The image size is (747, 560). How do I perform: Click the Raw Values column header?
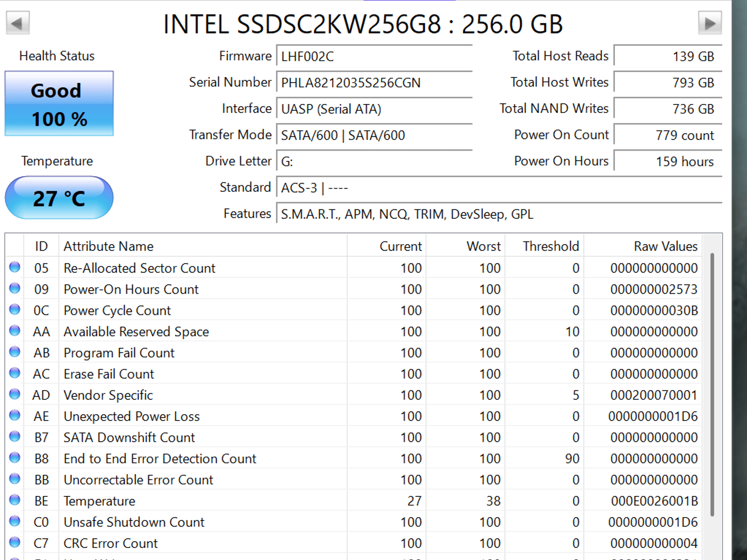click(x=643, y=246)
